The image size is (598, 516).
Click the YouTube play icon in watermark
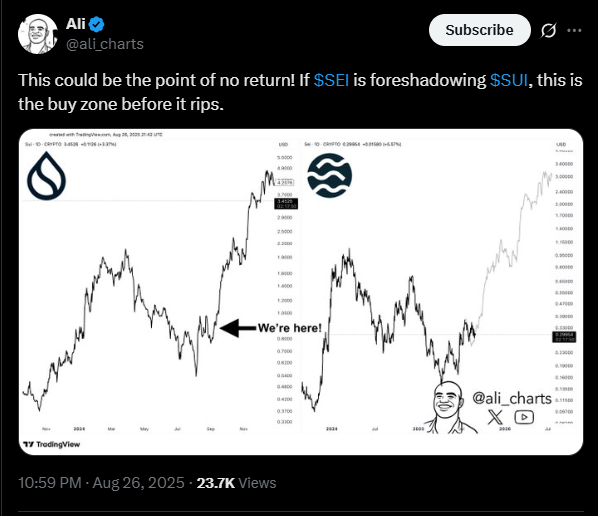[x=524, y=417]
